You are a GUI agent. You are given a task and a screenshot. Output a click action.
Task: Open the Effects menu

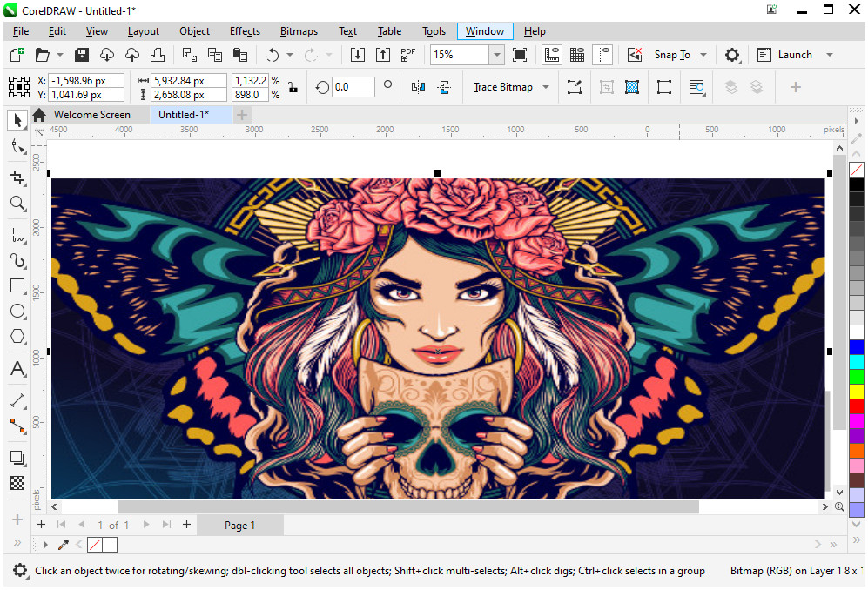pyautogui.click(x=245, y=31)
